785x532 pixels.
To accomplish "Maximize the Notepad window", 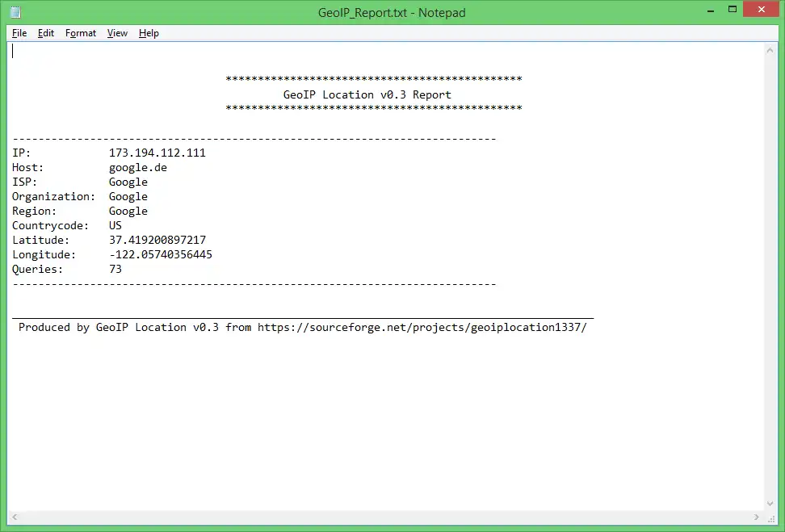I will click(733, 10).
